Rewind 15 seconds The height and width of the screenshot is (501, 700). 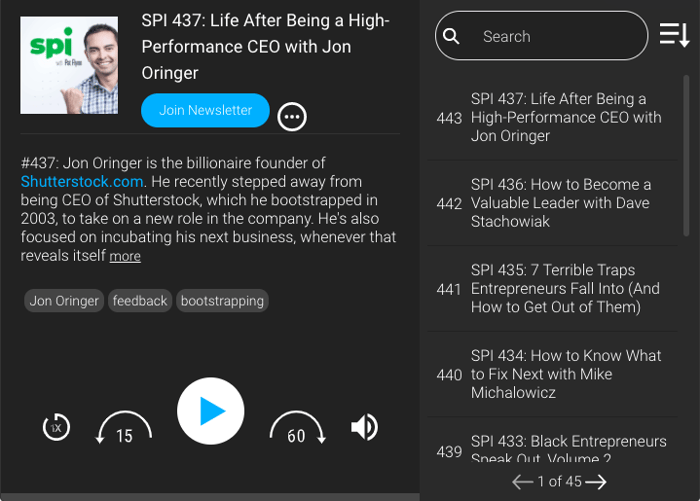click(x=124, y=428)
